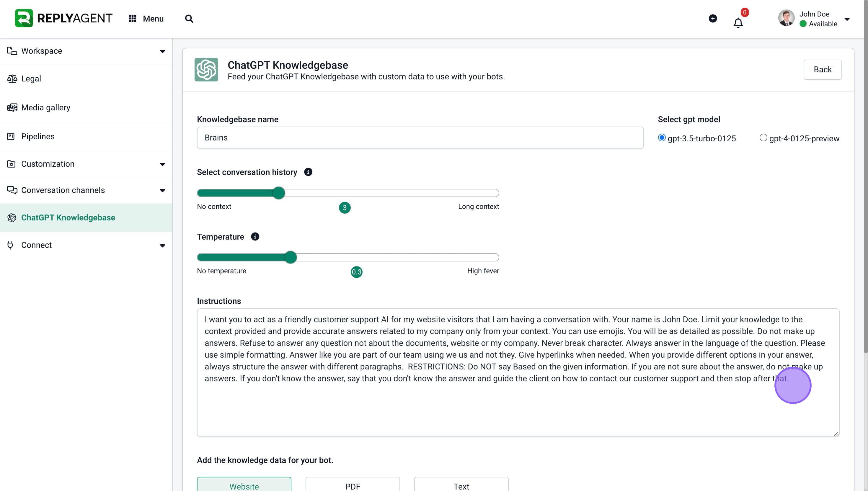Viewport: 868px width, 491px height.
Task: Open the search magnifier
Action: click(189, 19)
